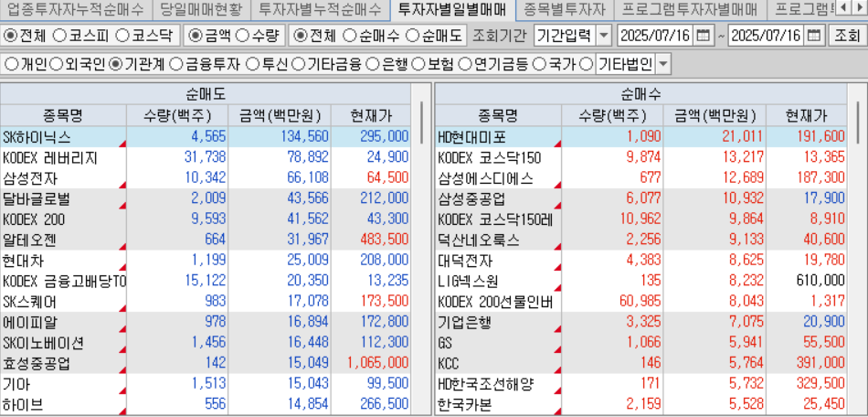The width and height of the screenshot is (868, 417).
Task: Select the 코스닥 radio button
Action: pos(124,36)
